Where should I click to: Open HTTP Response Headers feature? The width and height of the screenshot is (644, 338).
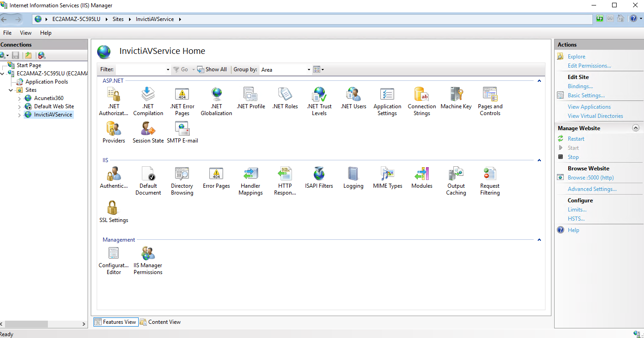point(285,180)
